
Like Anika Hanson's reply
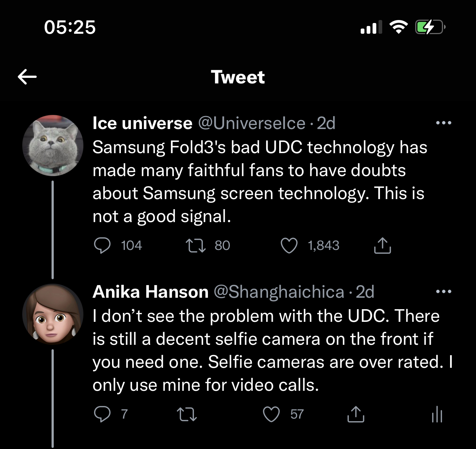[x=272, y=415]
